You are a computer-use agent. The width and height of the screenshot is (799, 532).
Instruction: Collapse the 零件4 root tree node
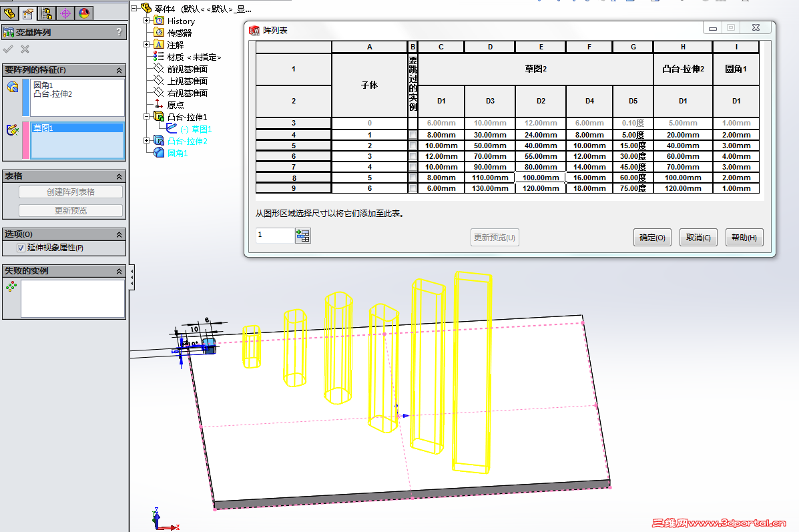pyautogui.click(x=134, y=9)
